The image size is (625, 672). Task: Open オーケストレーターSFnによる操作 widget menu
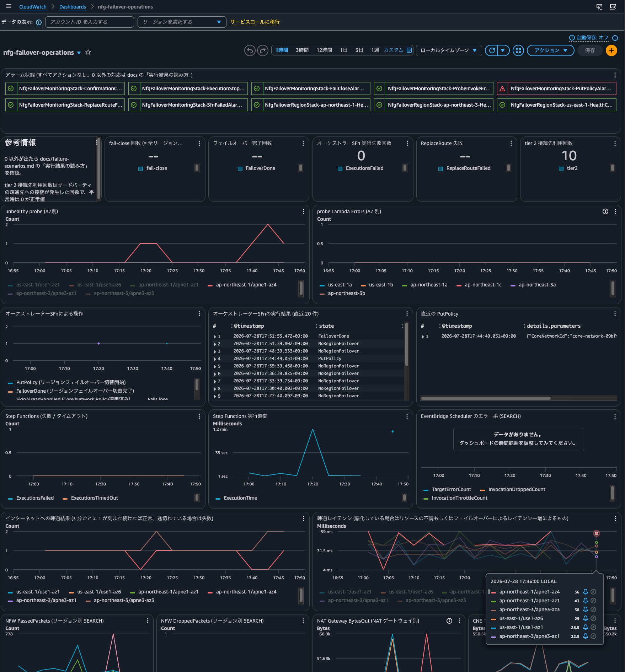[x=199, y=314]
